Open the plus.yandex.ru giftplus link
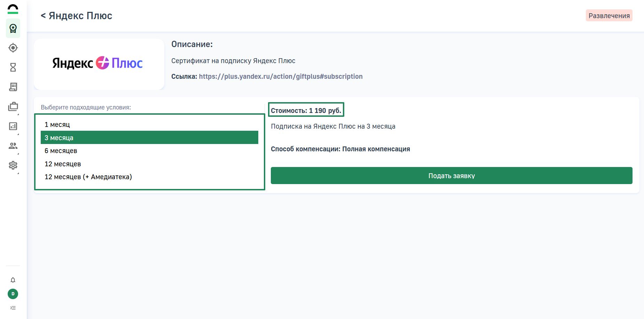The width and height of the screenshot is (644, 319). [281, 76]
